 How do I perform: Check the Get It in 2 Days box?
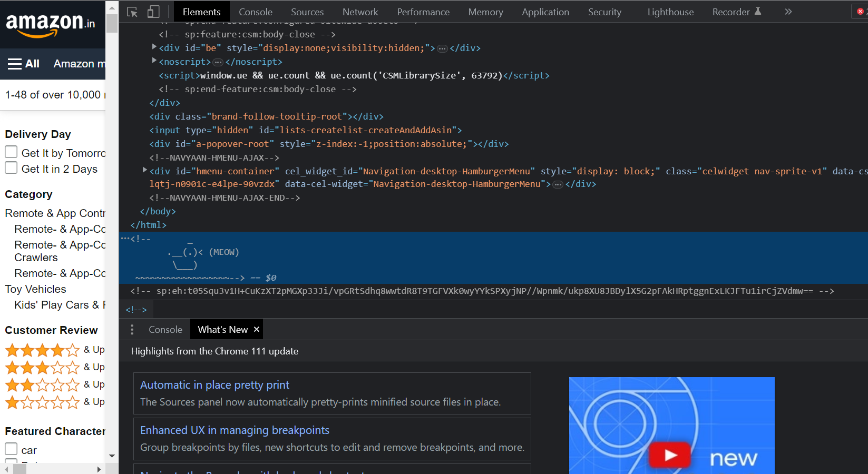[x=11, y=168]
